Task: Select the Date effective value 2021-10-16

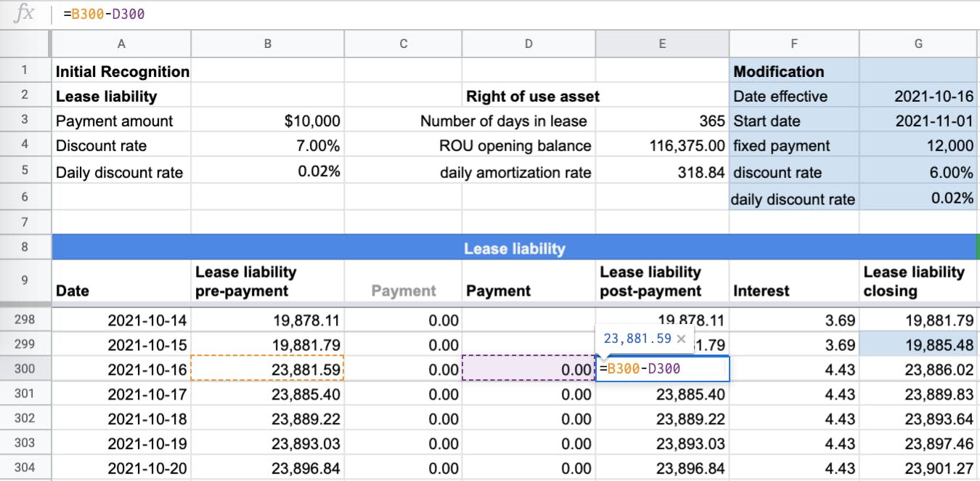Action: point(918,95)
